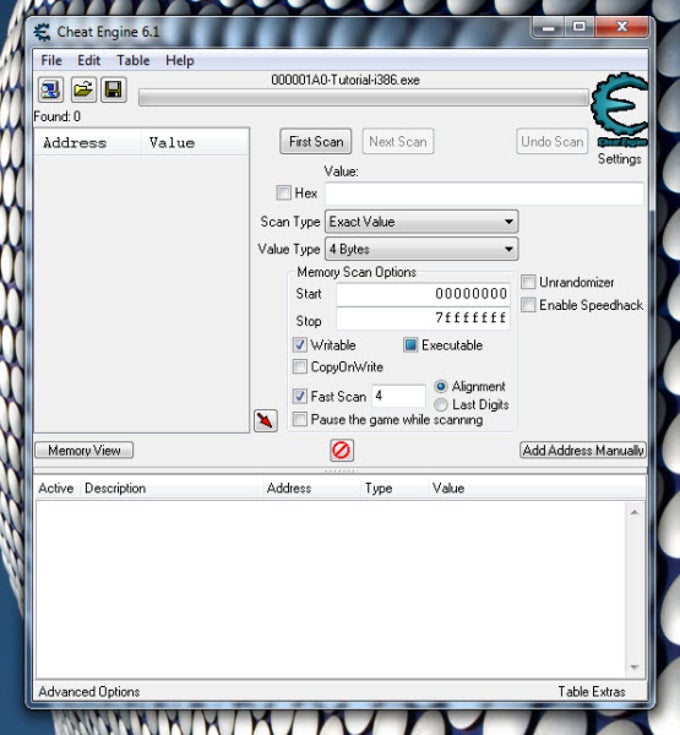
Task: Click the red no-entry clear list icon
Action: pyautogui.click(x=341, y=450)
